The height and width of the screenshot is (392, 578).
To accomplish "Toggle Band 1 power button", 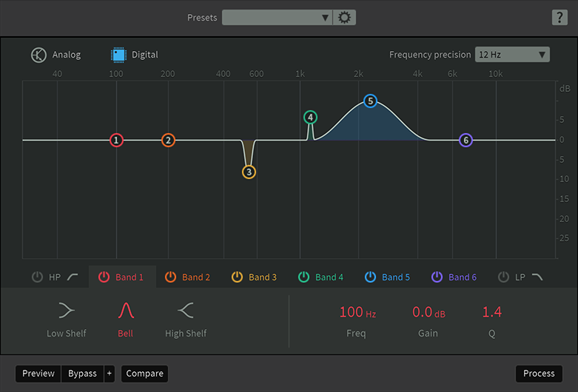I will [x=104, y=277].
